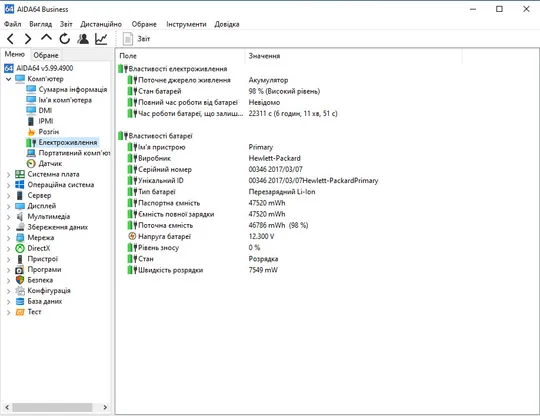Expand the Операційна система node
This screenshot has width=540, height=416.
coord(9,185)
